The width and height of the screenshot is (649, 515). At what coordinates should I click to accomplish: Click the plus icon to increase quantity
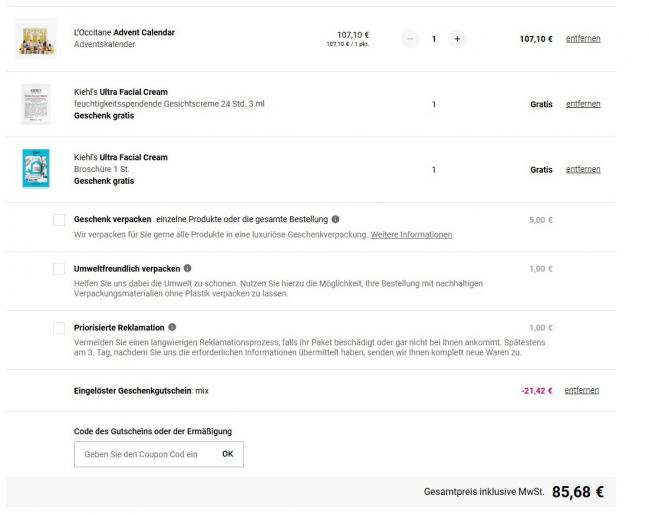pyautogui.click(x=457, y=39)
